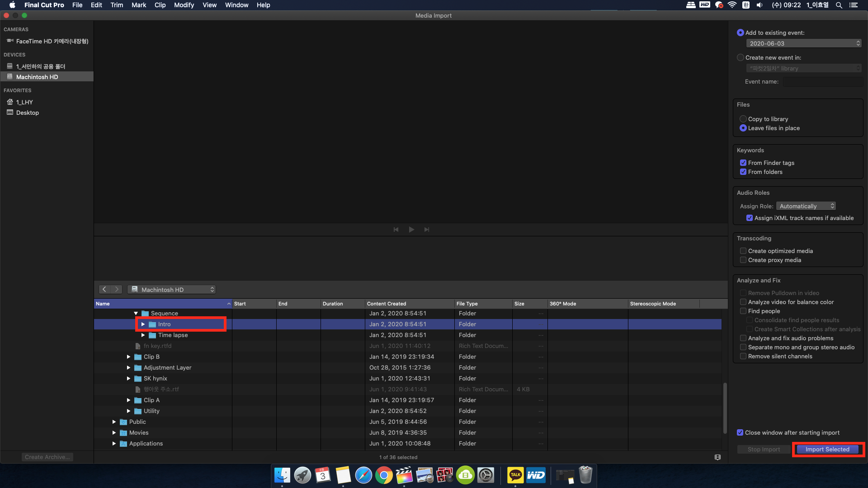Uncheck Close window after starting import
This screenshot has width=868, height=488.
click(740, 432)
